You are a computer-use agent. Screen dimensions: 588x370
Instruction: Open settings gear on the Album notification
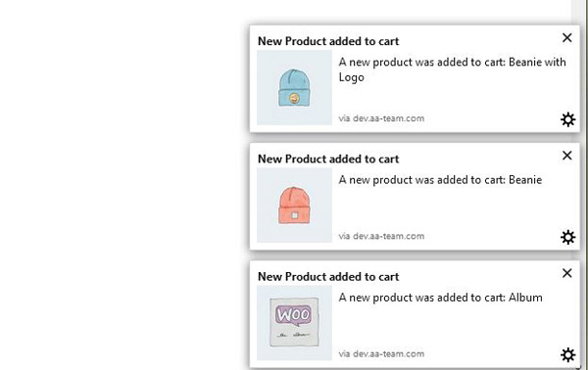[567, 354]
